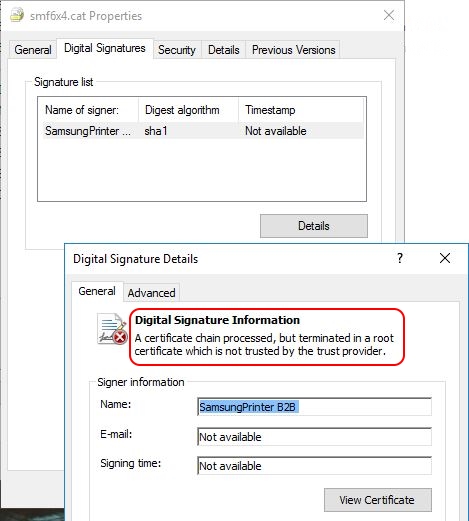Viewport: 469px width, 521px height.
Task: Select the SamsungPrinter signer row
Action: pyautogui.click(x=203, y=131)
